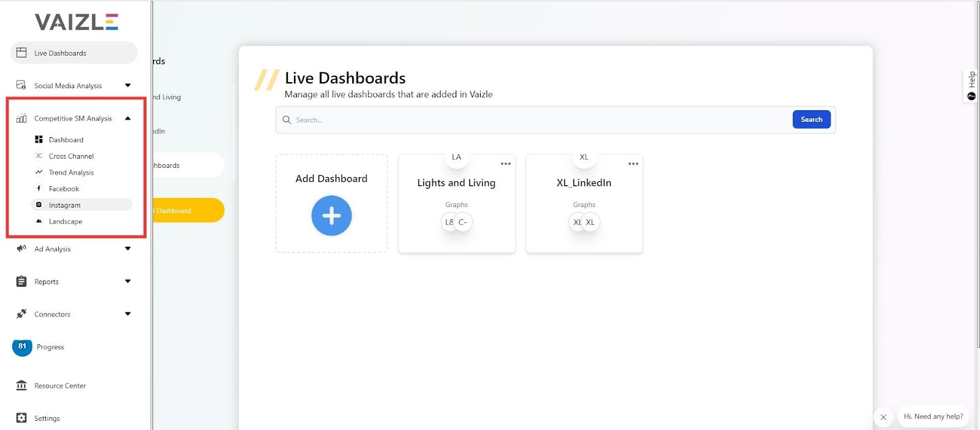Open the Progress item
980x430 pixels.
(x=50, y=347)
